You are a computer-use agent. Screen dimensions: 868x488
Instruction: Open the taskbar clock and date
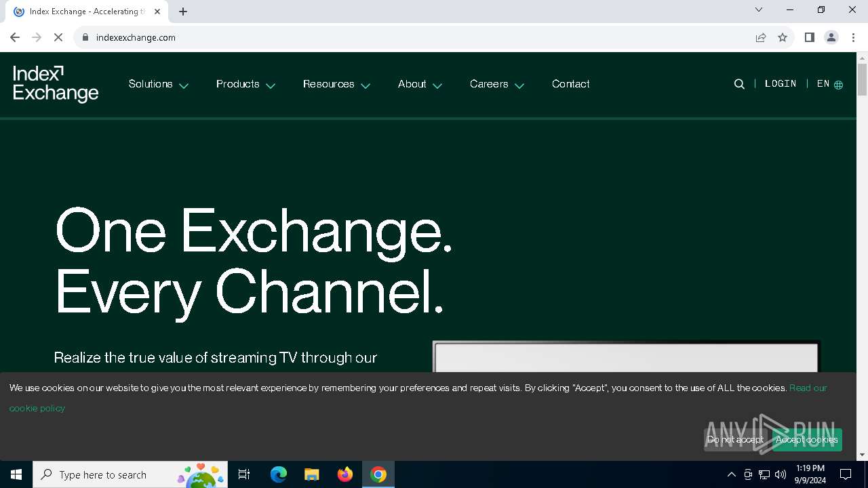click(810, 474)
